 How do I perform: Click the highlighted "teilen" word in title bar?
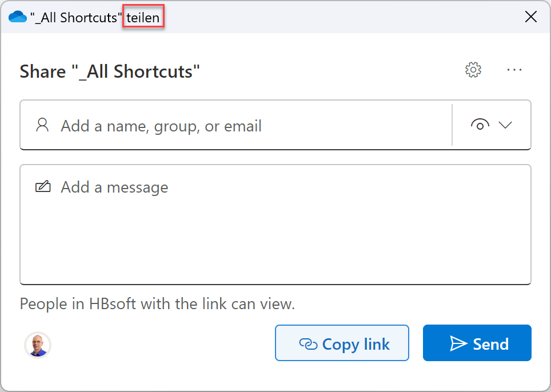click(143, 18)
